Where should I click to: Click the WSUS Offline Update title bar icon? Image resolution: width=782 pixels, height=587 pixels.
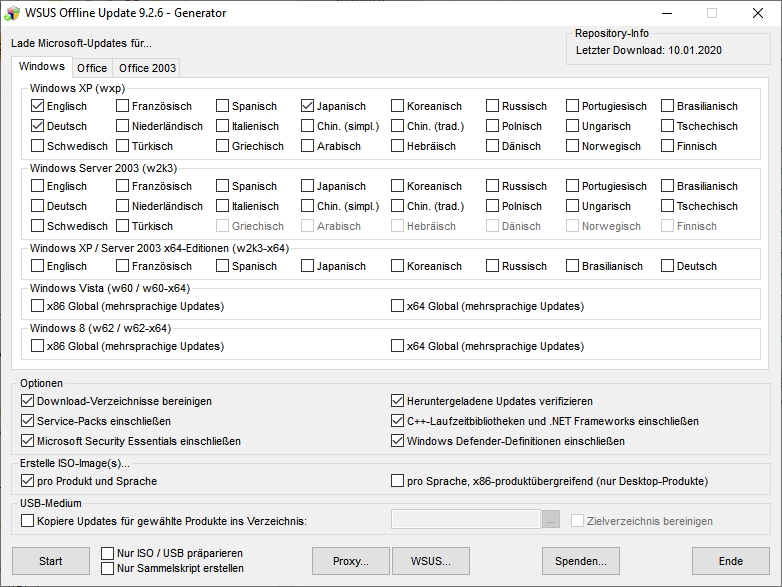(x=12, y=13)
